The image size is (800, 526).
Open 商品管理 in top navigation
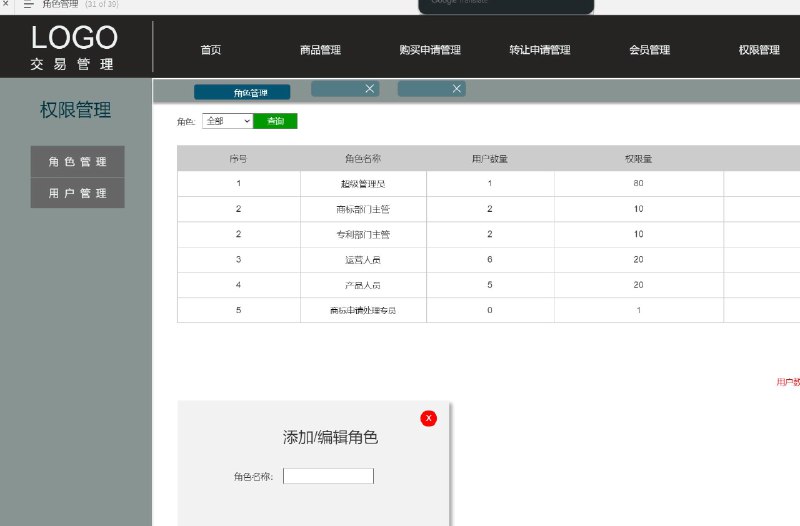[320, 50]
